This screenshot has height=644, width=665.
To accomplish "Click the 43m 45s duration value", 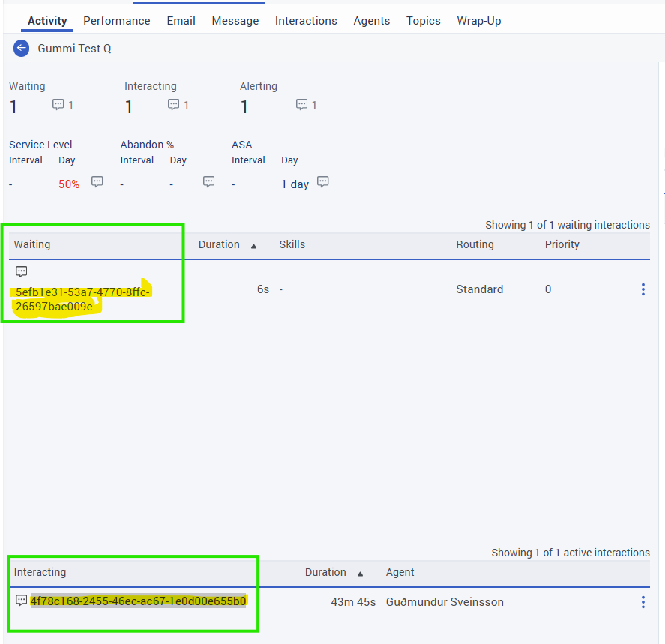I will [x=353, y=602].
